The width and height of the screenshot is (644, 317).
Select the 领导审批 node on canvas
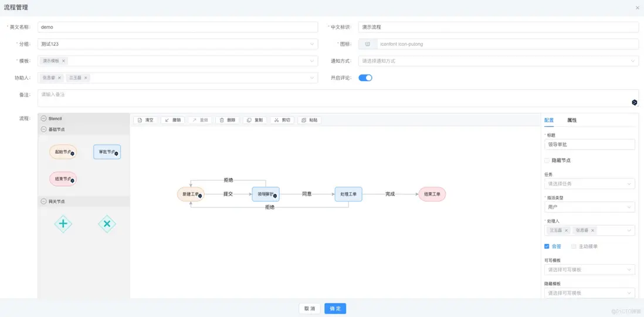(266, 194)
